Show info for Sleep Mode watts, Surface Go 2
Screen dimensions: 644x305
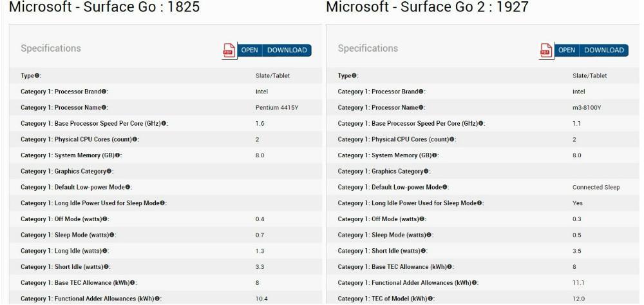pyautogui.click(x=428, y=235)
